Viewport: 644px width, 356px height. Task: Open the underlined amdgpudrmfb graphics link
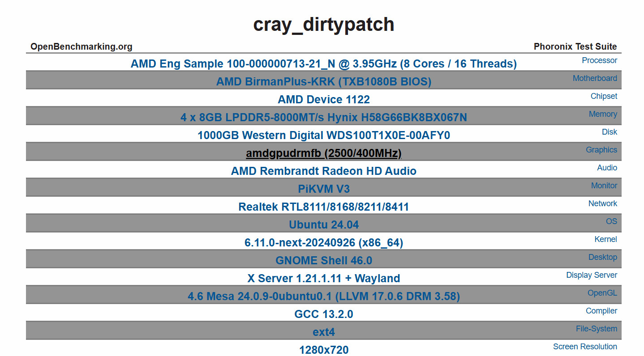(324, 153)
